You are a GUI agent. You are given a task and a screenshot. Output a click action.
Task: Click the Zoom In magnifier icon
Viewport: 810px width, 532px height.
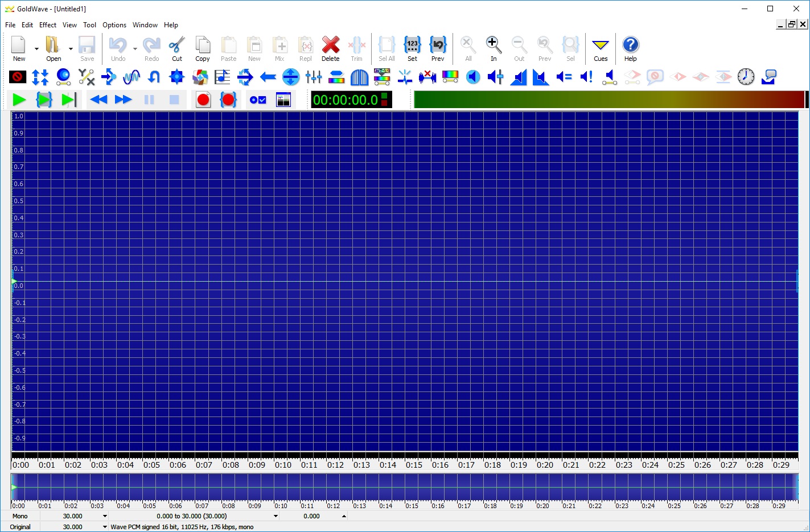point(494,49)
